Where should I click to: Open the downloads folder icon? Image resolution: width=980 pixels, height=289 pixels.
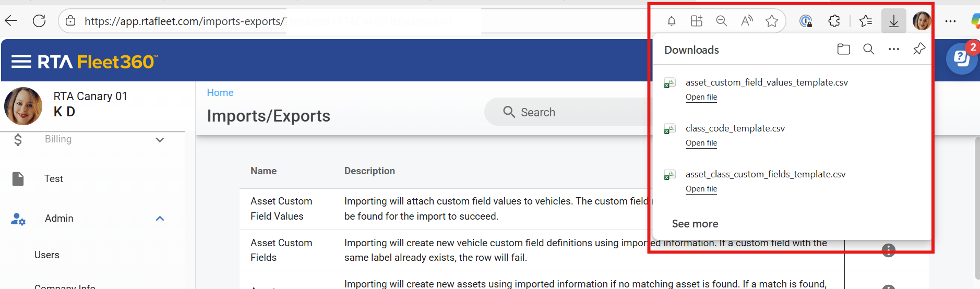(843, 49)
